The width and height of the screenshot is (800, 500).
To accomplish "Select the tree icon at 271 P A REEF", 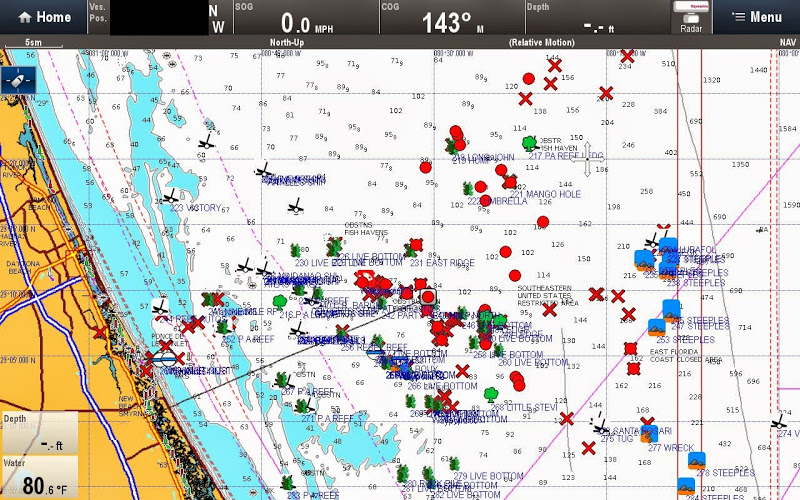I will (302, 406).
